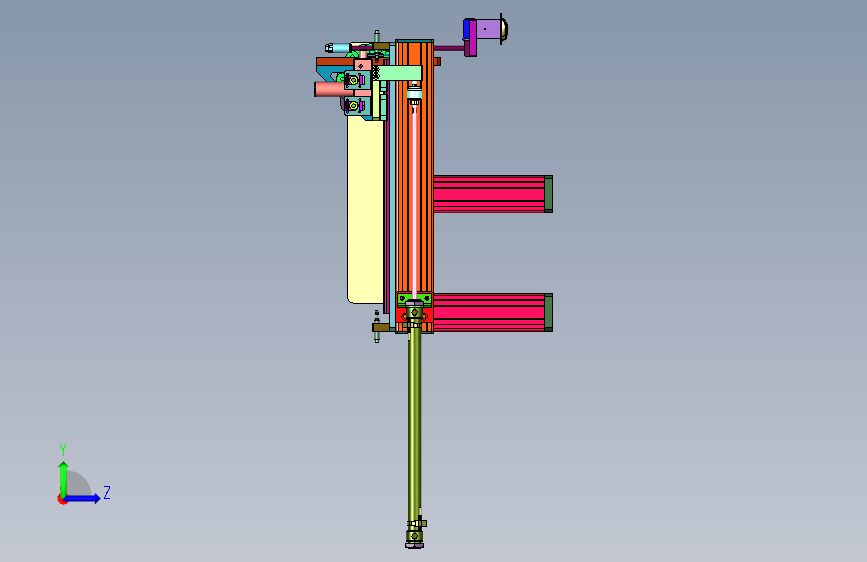Select the dark green end cap on lower arm
This screenshot has width=867, height=562.
coord(549,313)
